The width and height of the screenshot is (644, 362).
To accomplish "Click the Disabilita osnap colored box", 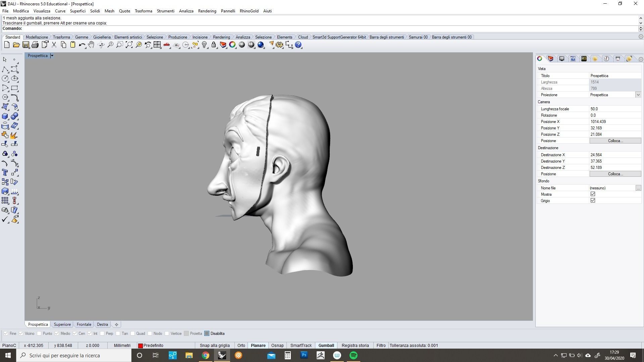I will (207, 334).
